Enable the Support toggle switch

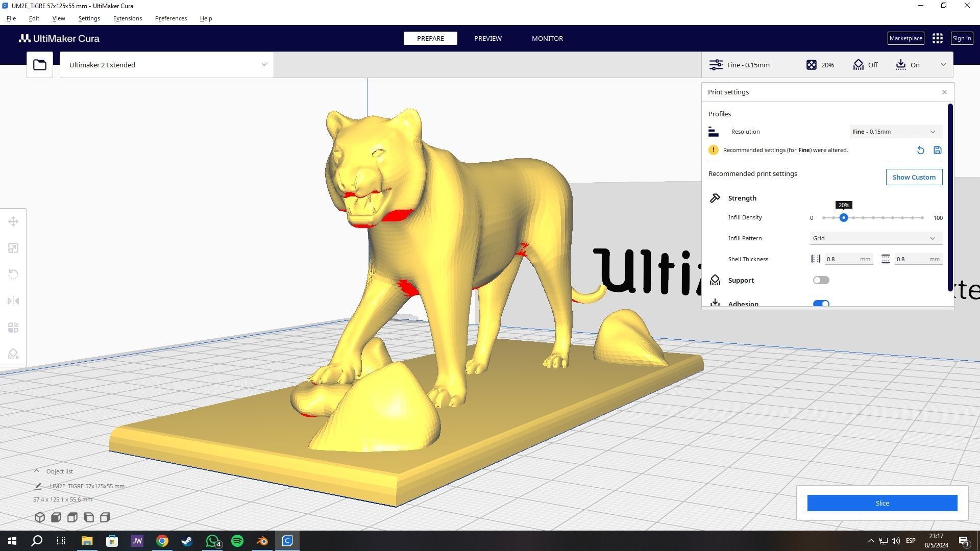click(821, 280)
